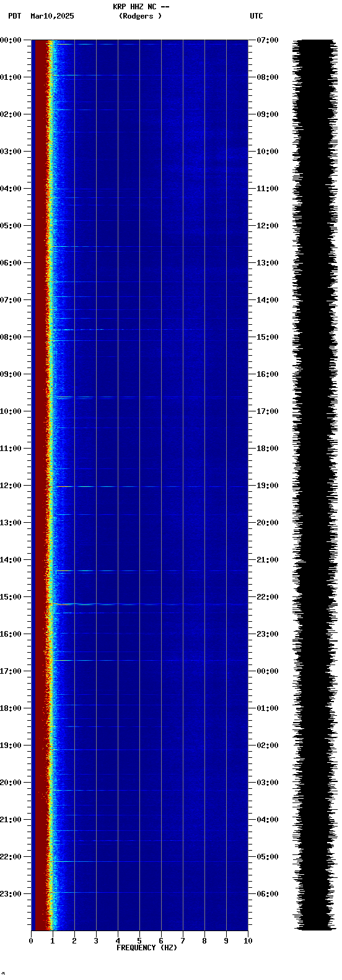Screen dimensions: 342x980
Task: Click the spectrogram event line near 05:35 PDT
Action: (149, 246)
